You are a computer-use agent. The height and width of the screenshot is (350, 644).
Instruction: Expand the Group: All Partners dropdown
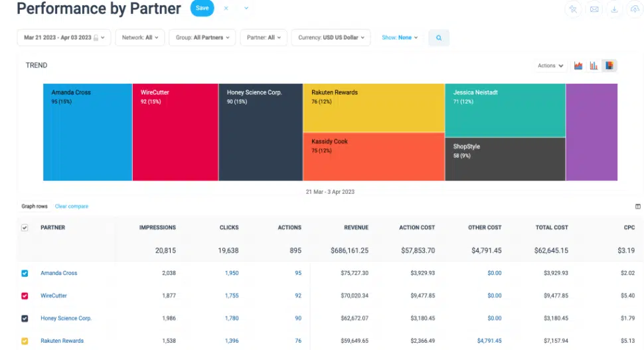[x=202, y=38]
